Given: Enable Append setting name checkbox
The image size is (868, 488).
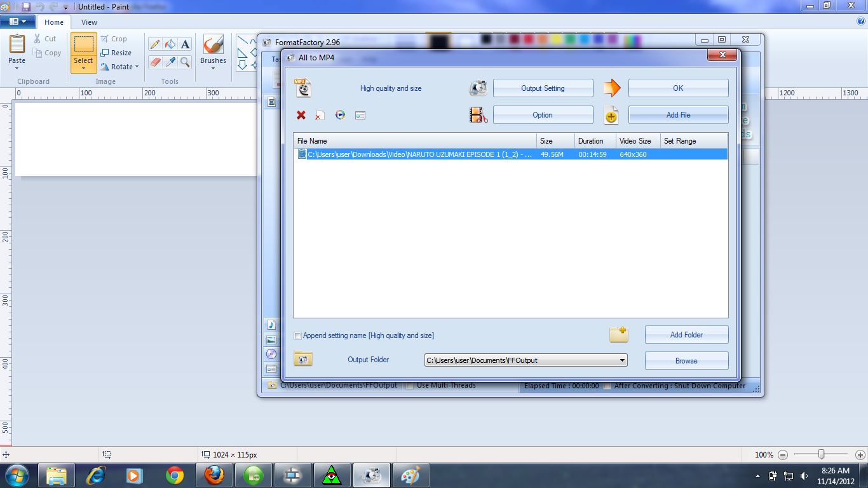Looking at the screenshot, I should pos(298,335).
